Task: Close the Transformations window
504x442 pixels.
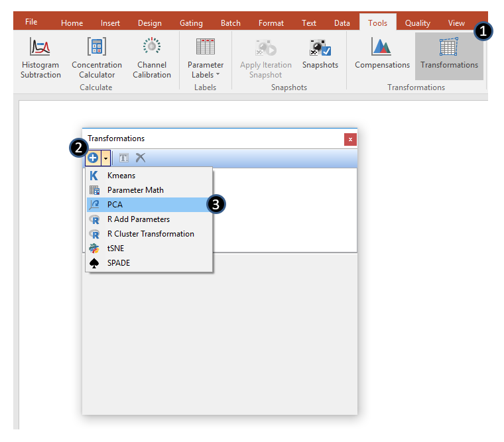Action: coord(350,139)
